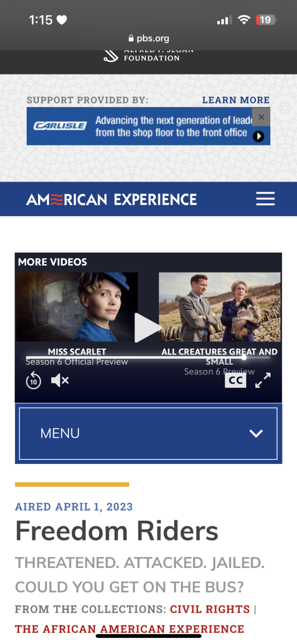297x644 pixels.
Task: Go to the American Experience logo home
Action: click(x=112, y=199)
